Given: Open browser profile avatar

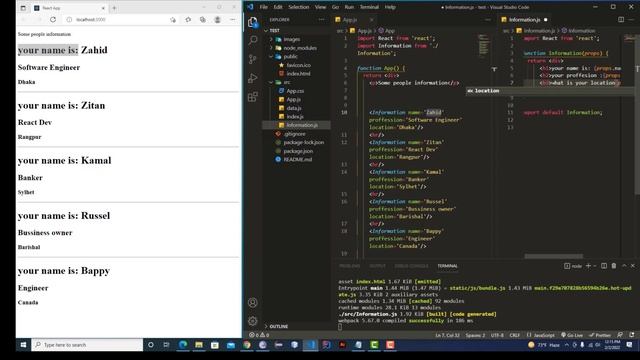Looking at the screenshot, I should click(218, 19).
